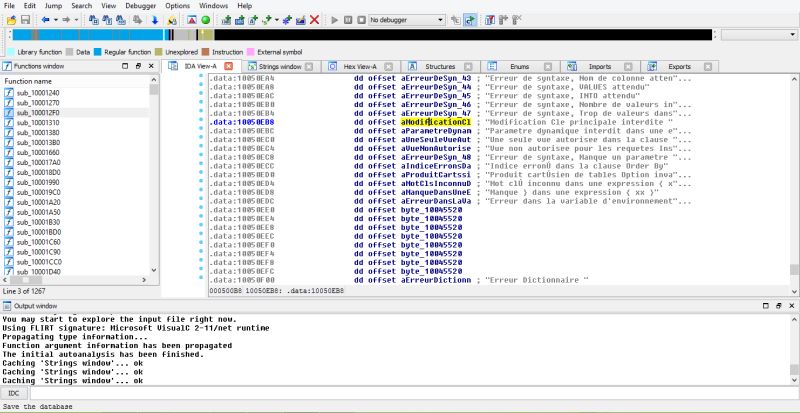Screen dimensions: 800x413
Task: Click the IDC command input field
Action: coord(413,393)
